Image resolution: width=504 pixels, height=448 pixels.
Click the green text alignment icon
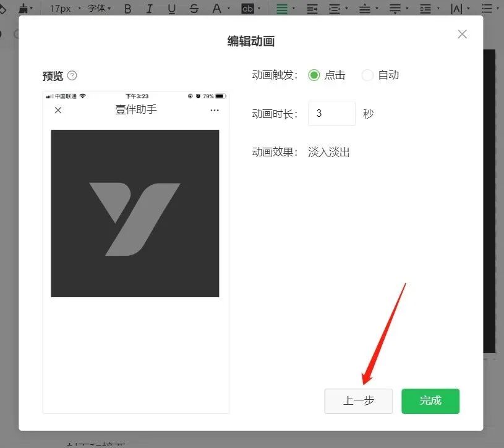click(x=282, y=9)
